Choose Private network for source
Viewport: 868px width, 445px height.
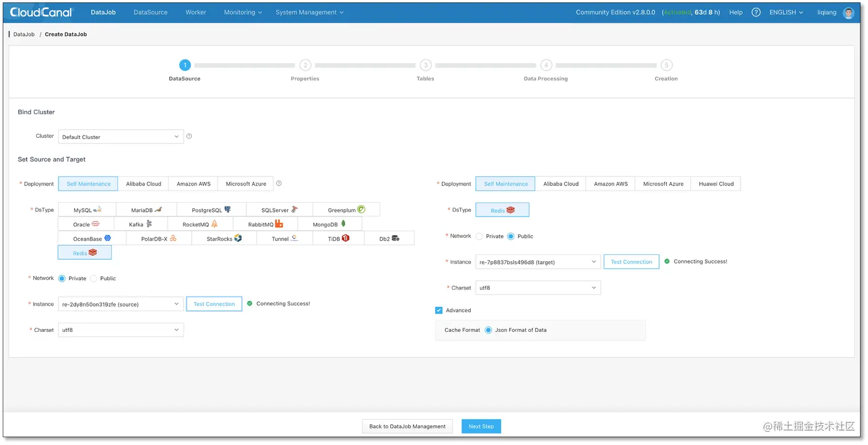click(62, 278)
